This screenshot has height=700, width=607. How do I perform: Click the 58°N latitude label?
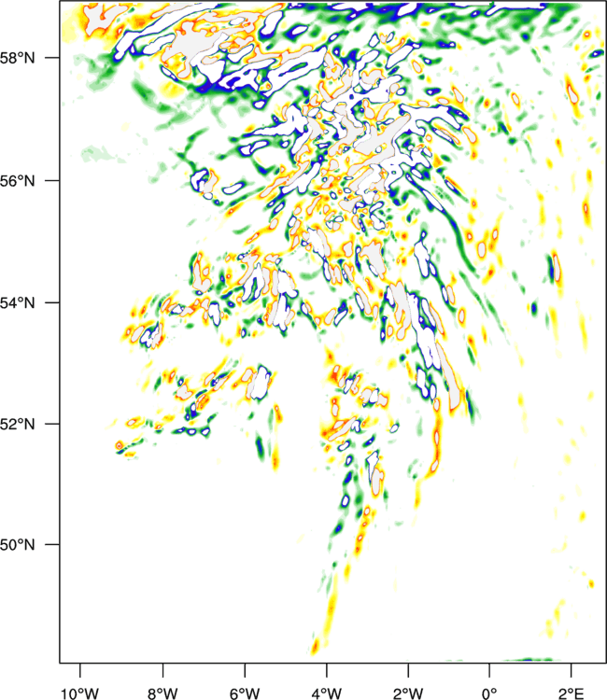(x=18, y=58)
